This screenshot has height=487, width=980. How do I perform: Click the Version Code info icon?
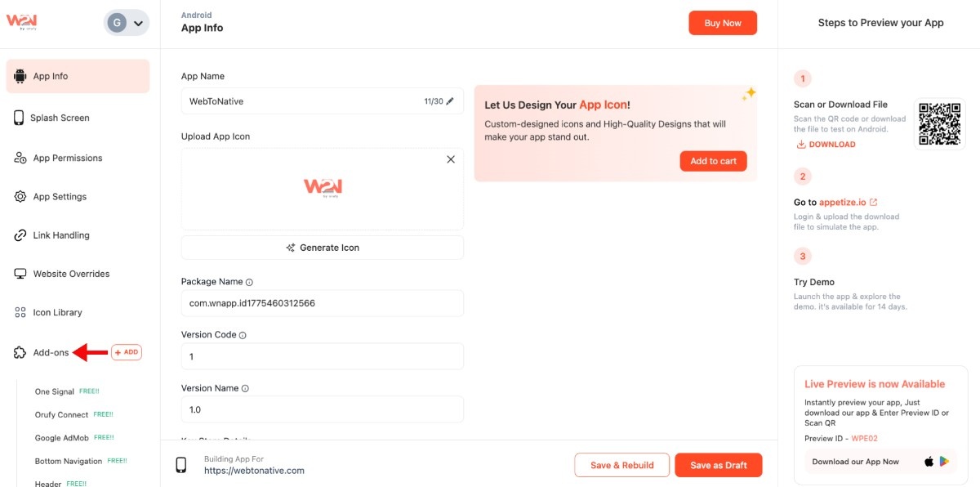(243, 335)
